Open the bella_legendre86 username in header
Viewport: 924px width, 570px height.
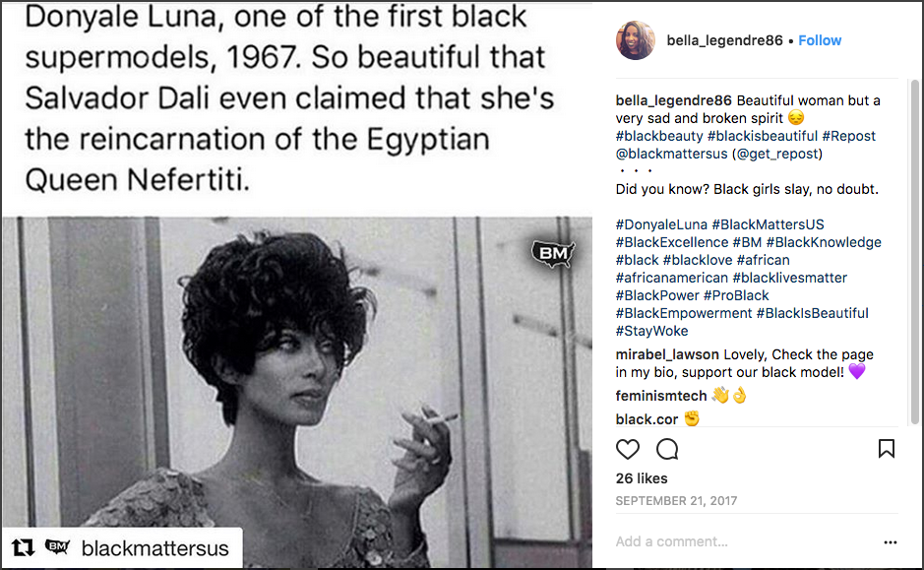click(725, 40)
